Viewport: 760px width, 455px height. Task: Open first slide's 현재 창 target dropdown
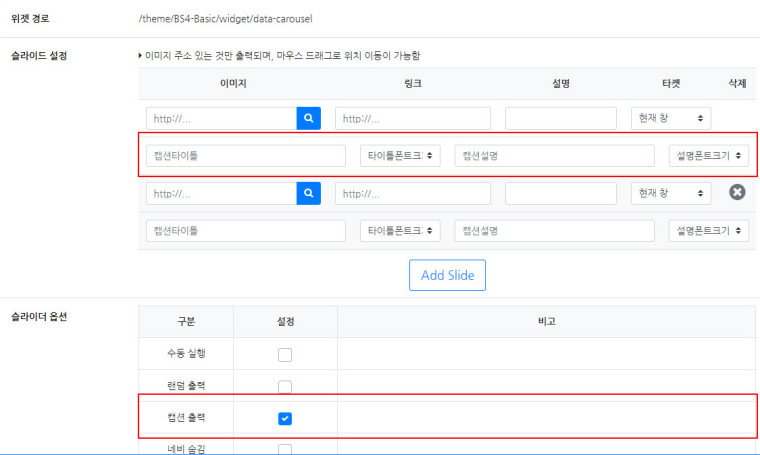[x=670, y=118]
